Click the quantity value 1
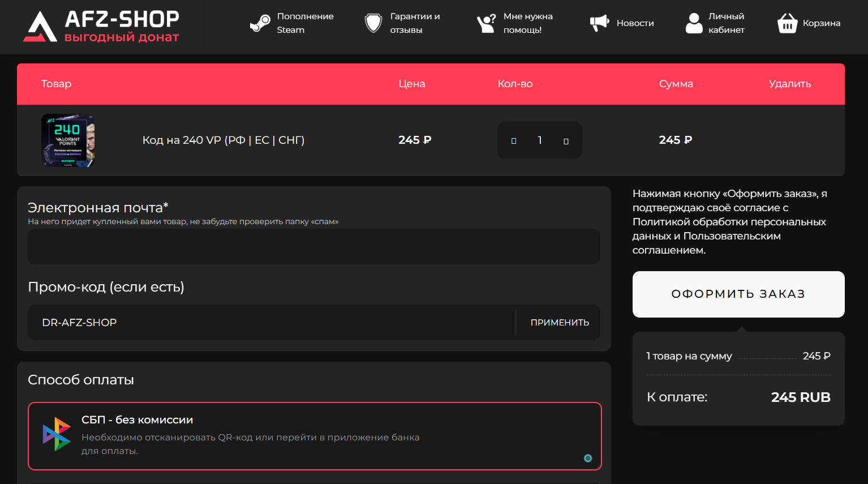868x484 pixels. pos(540,140)
